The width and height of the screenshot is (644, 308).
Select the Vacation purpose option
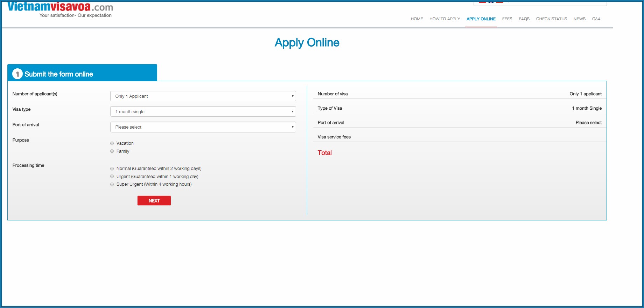point(112,143)
